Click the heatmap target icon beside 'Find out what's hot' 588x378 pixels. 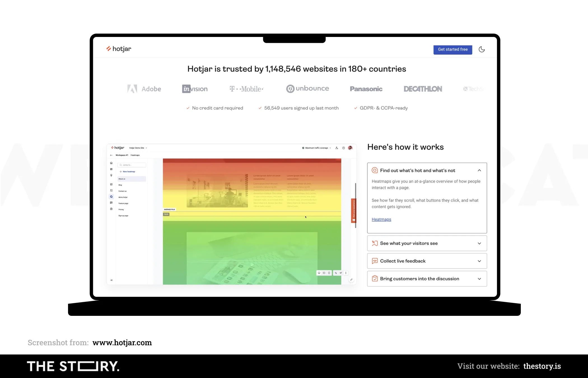pos(375,170)
